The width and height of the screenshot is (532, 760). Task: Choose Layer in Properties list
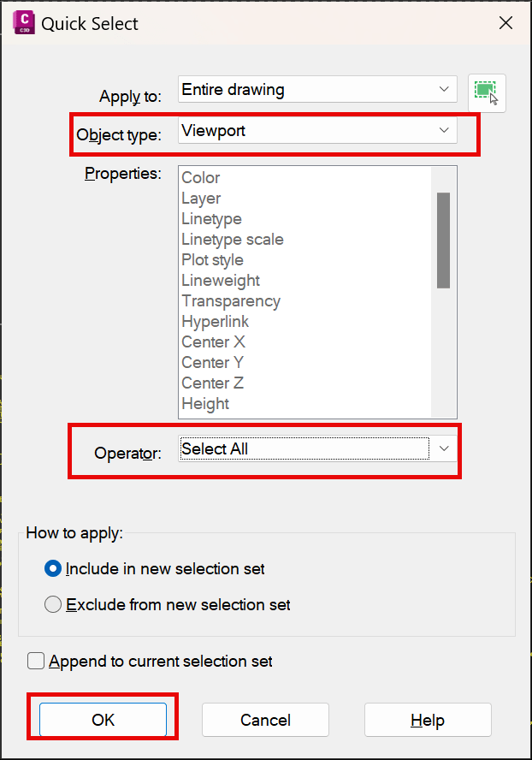coord(201,199)
